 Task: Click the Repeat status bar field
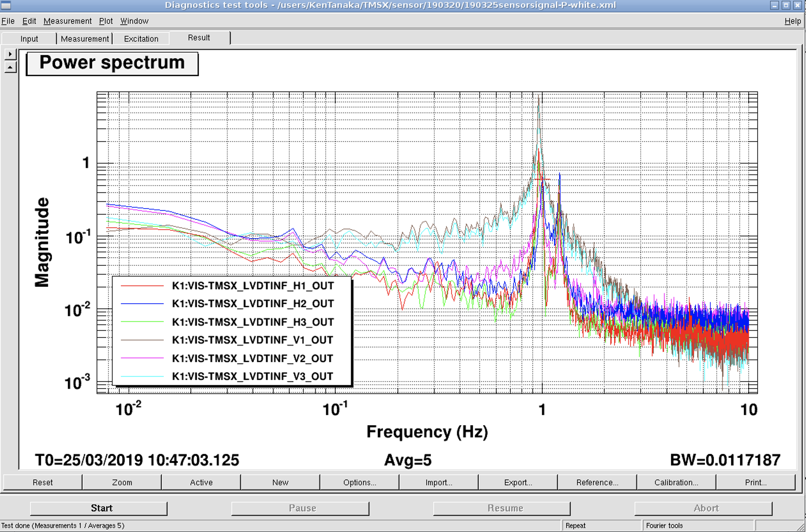click(x=601, y=526)
